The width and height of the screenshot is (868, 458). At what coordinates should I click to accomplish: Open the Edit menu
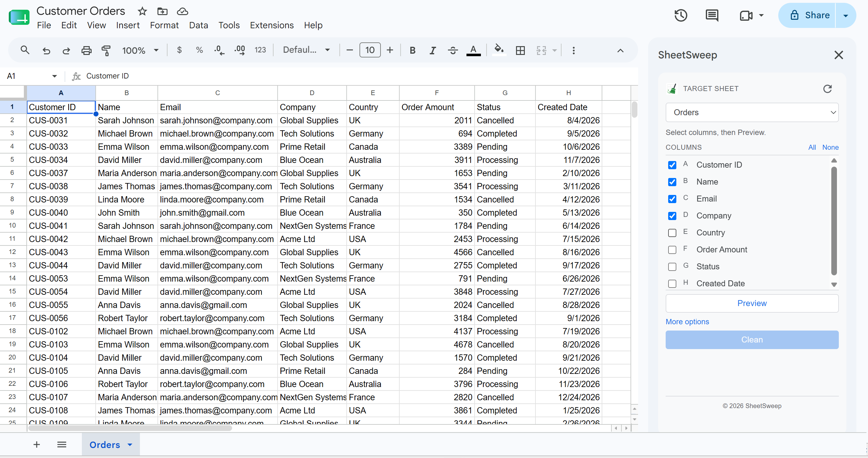pos(69,25)
